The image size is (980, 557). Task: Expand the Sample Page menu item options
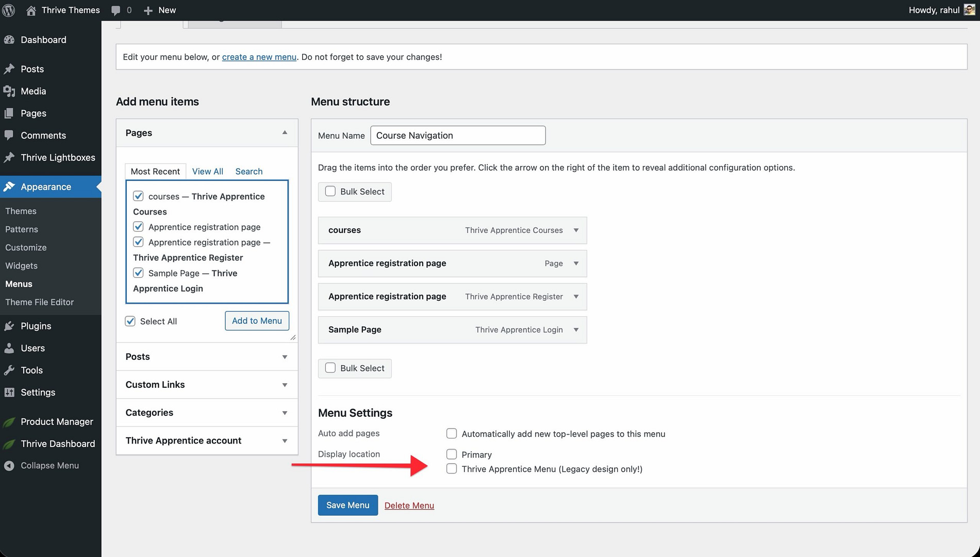point(576,330)
